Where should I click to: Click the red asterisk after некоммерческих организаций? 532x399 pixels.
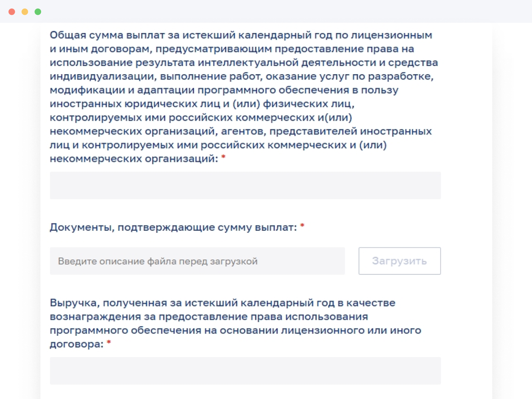pyautogui.click(x=223, y=157)
